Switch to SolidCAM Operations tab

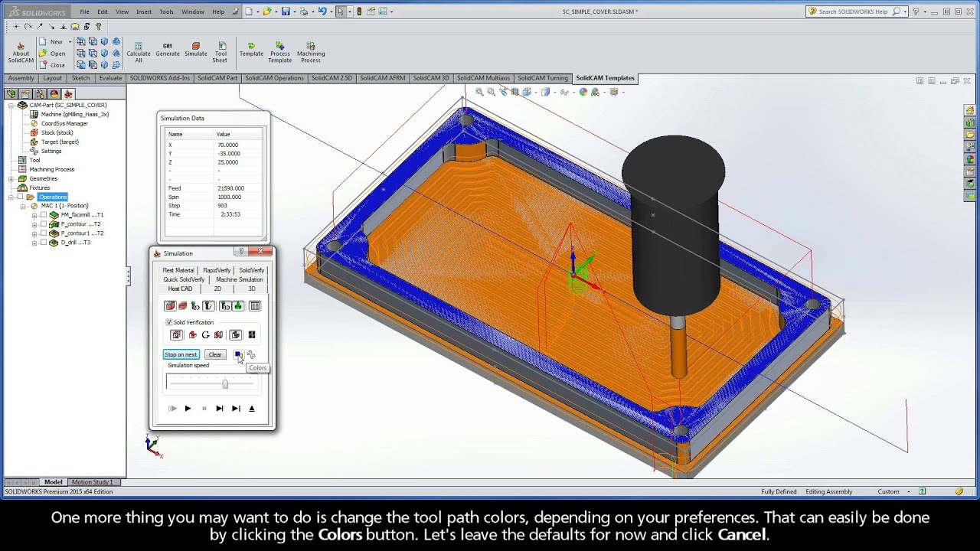point(275,78)
